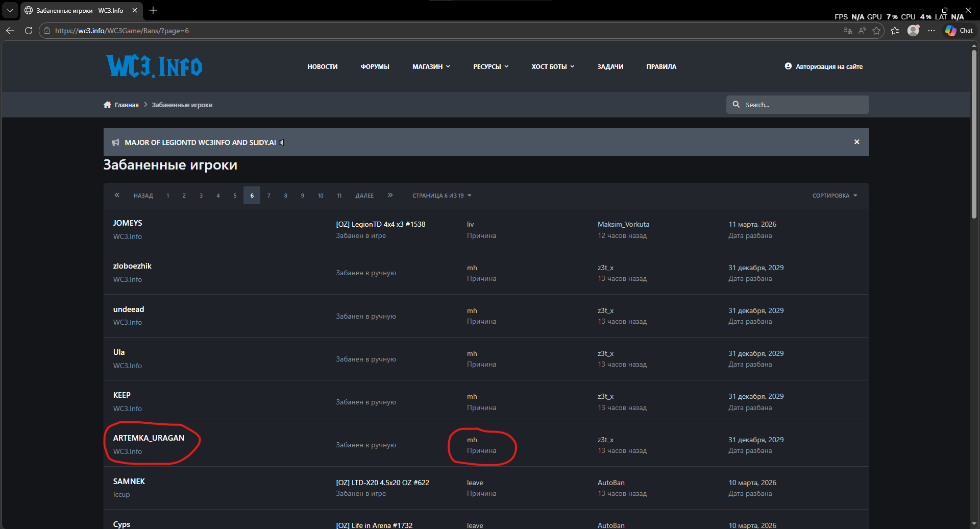Click the address bar URL
This screenshot has height=529, width=980.
122,31
